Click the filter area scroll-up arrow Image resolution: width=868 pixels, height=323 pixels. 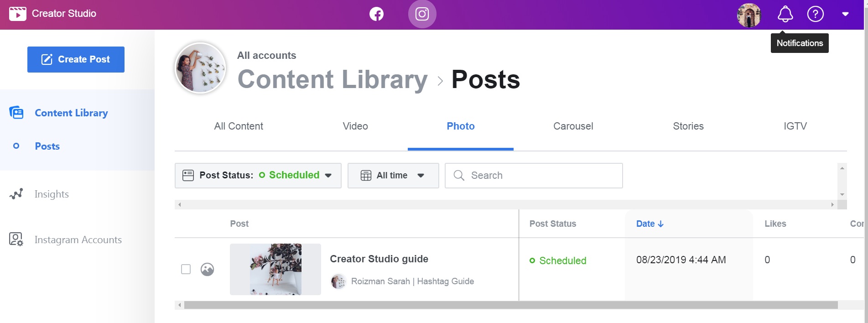[842, 168]
